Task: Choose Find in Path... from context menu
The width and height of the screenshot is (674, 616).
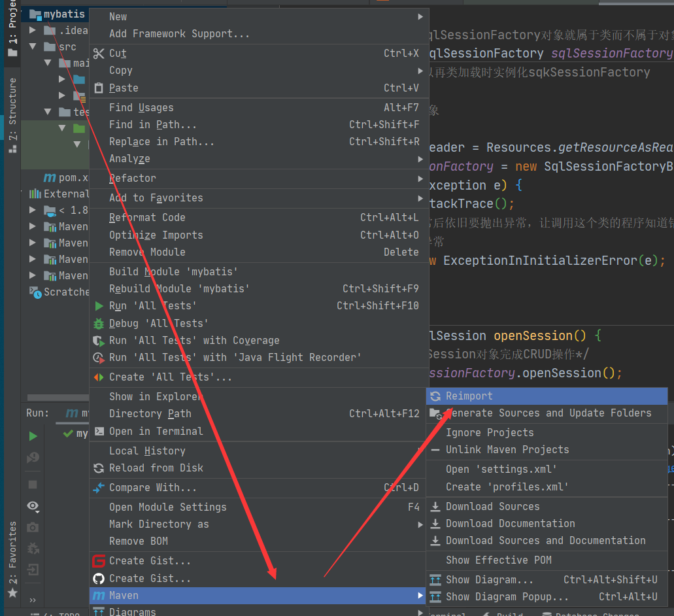Action: point(152,124)
